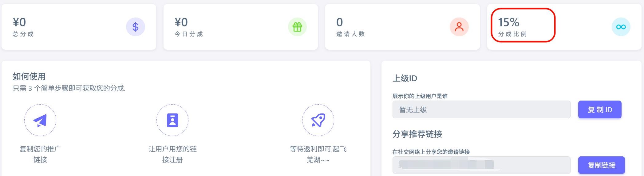Open the 邀请人数 card

coord(402,27)
